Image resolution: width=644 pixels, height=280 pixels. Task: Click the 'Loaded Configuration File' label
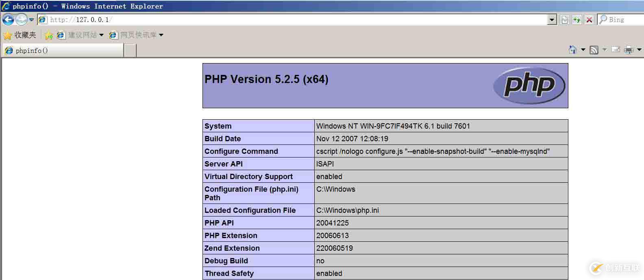250,210
